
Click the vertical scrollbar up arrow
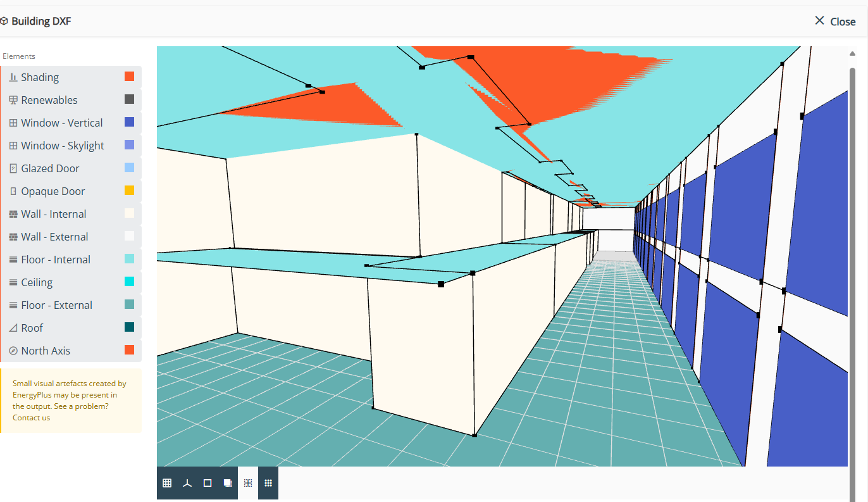[852, 54]
